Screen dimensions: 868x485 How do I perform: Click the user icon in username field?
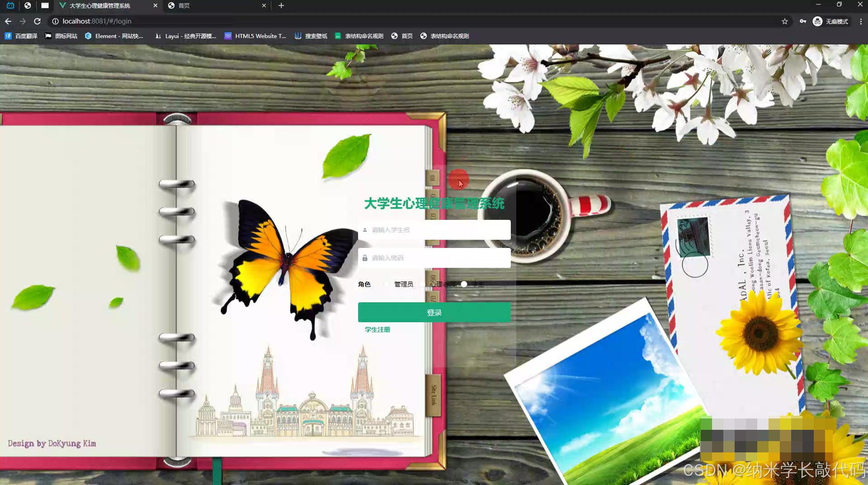point(365,230)
